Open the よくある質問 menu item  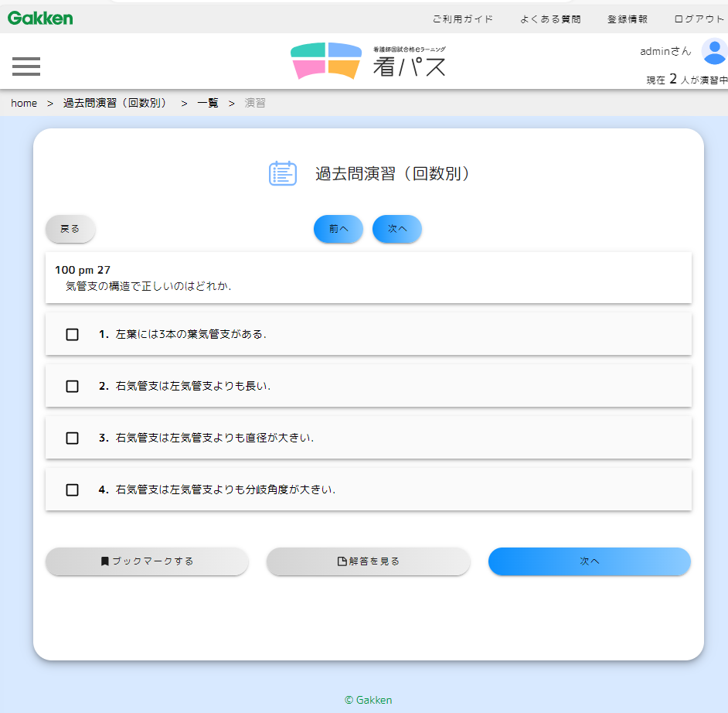[550, 18]
